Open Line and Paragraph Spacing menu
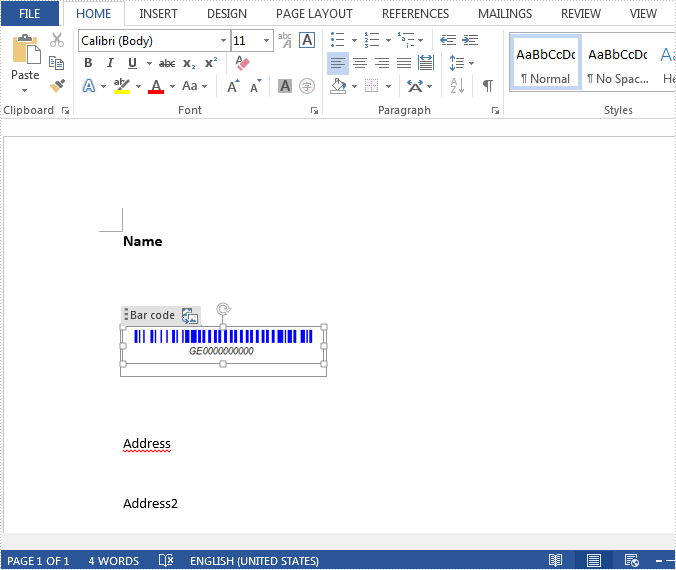This screenshot has width=676, height=570. click(x=462, y=63)
